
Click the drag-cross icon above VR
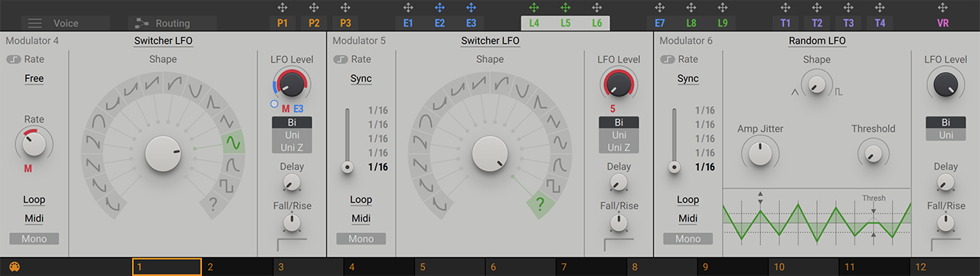(942, 8)
